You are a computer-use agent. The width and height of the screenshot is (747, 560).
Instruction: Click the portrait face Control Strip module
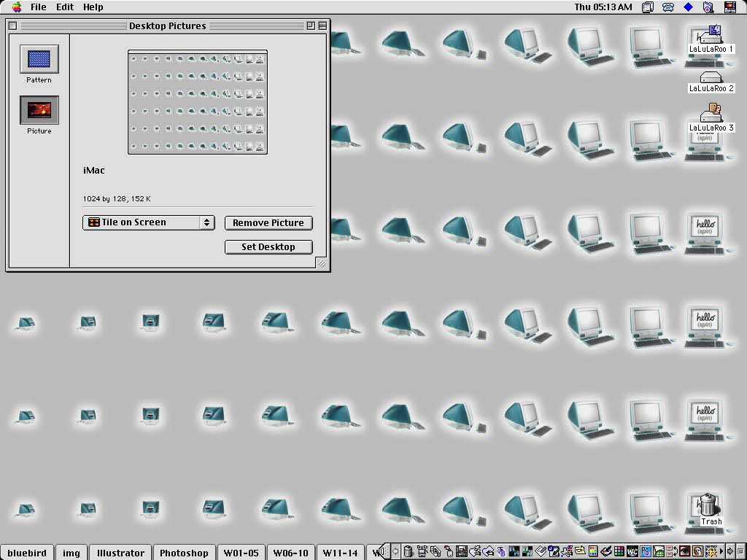click(x=697, y=551)
